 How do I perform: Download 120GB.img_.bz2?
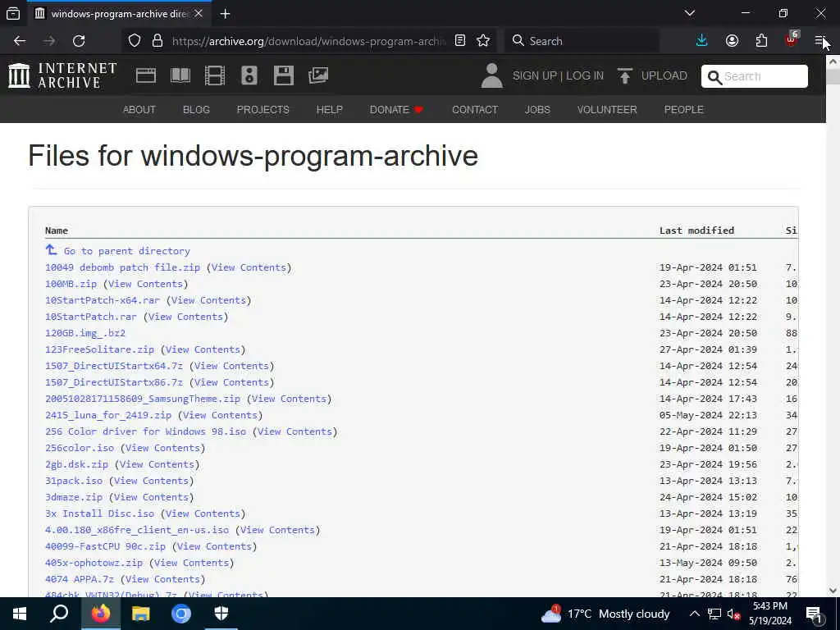(x=85, y=333)
